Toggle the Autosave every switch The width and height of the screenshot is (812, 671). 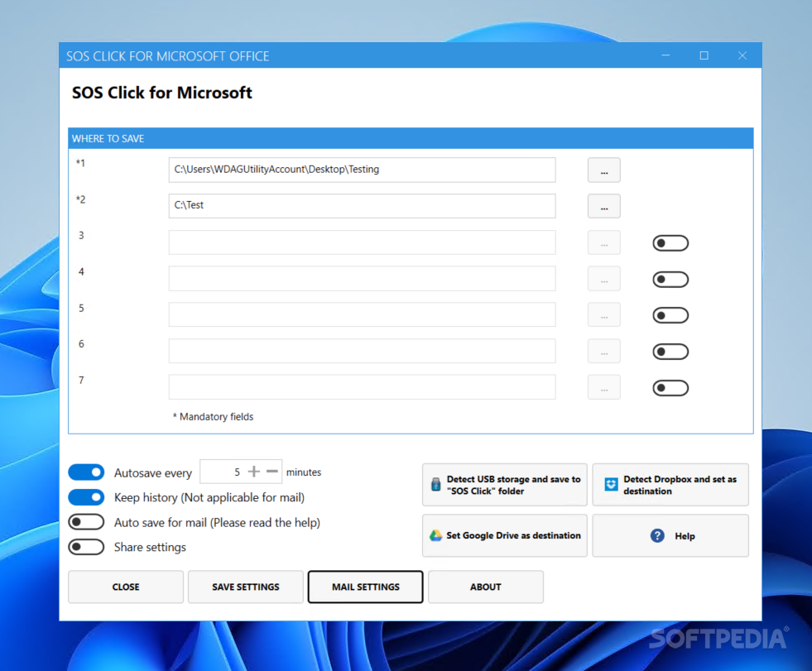86,472
